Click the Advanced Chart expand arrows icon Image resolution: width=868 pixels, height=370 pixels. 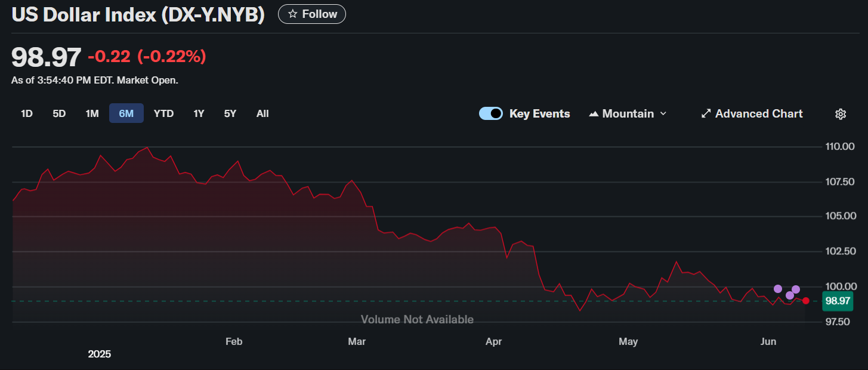coord(706,113)
